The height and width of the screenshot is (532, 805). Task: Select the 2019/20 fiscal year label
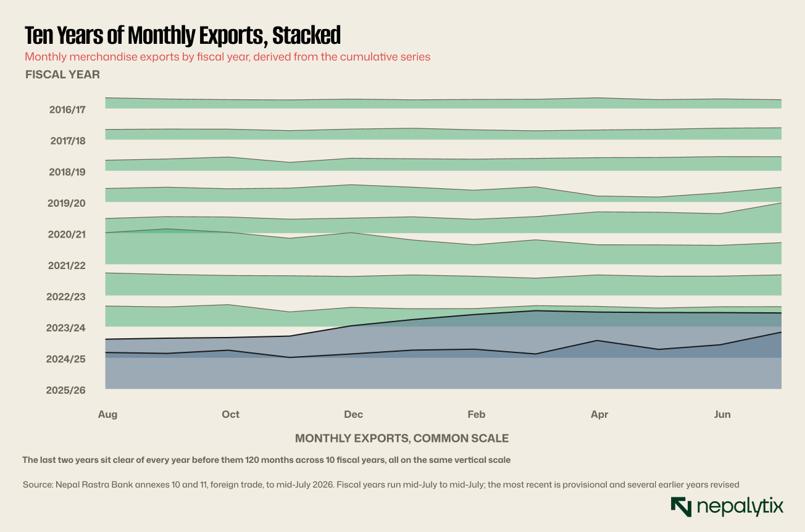pos(67,203)
